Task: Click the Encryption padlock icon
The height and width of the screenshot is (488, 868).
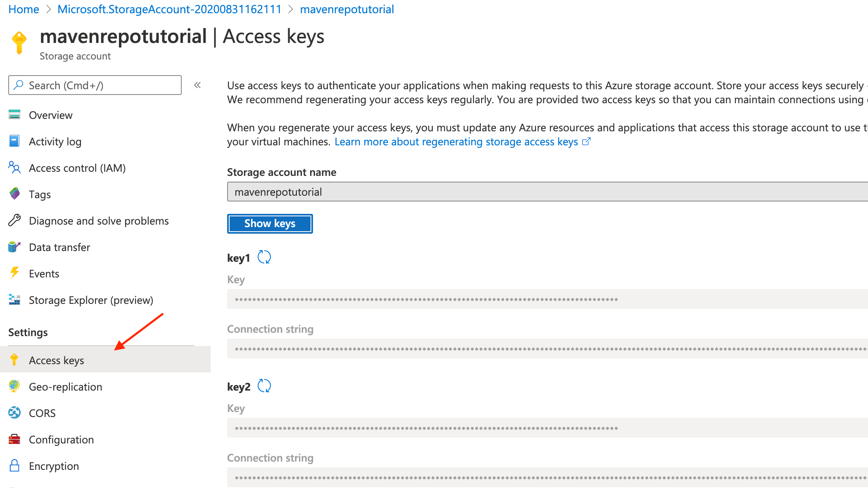Action: click(x=14, y=466)
